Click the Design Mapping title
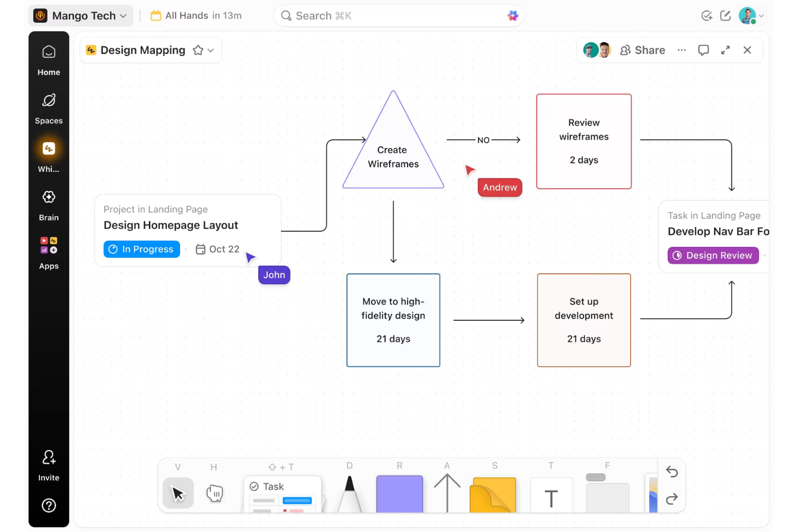This screenshot has width=798, height=532. (143, 50)
